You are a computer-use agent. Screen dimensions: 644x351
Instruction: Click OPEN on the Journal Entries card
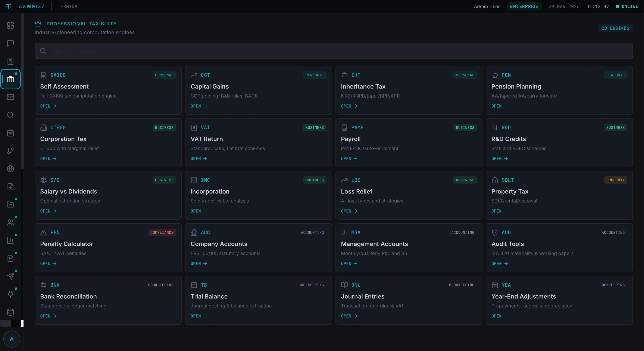point(349,316)
